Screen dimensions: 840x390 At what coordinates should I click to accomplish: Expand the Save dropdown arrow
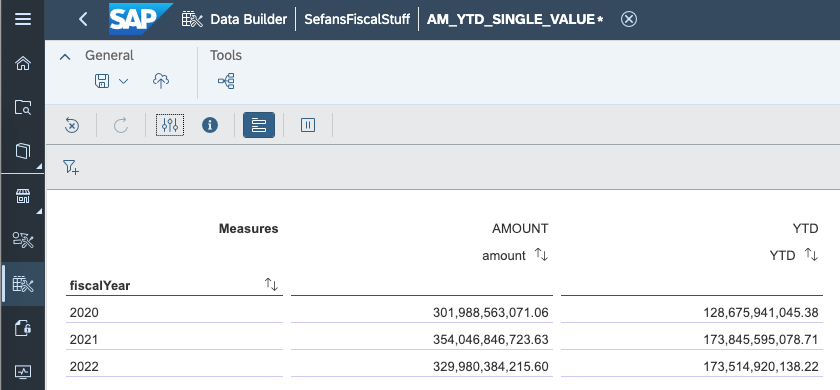[123, 81]
